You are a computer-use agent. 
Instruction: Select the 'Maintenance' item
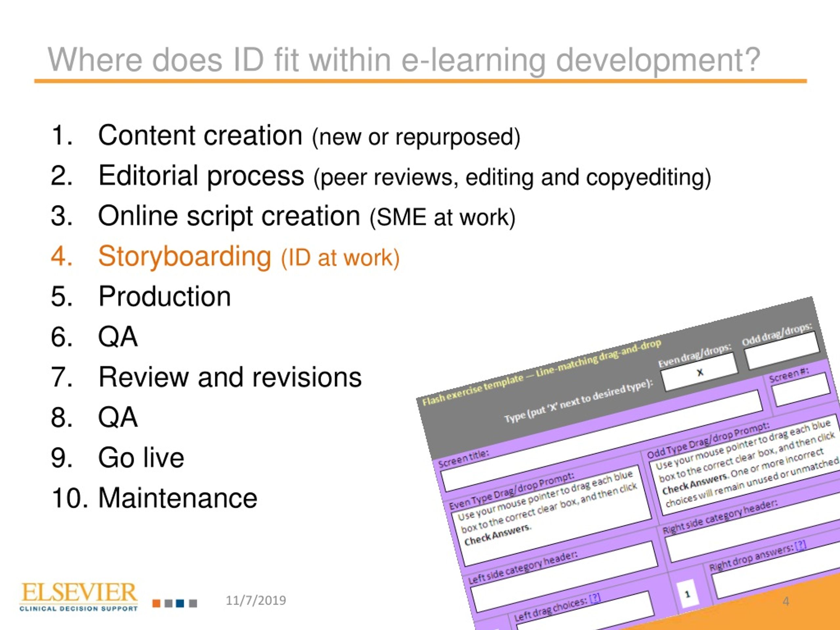click(178, 498)
